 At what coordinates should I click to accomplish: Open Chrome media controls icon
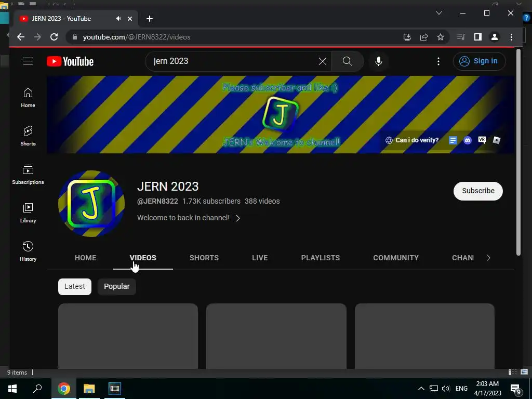(461, 37)
